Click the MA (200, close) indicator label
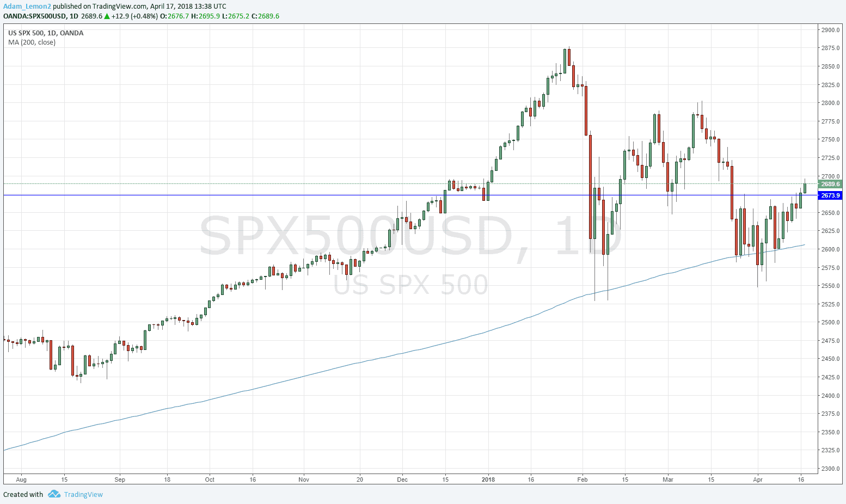This screenshot has height=504, width=846. [32, 42]
